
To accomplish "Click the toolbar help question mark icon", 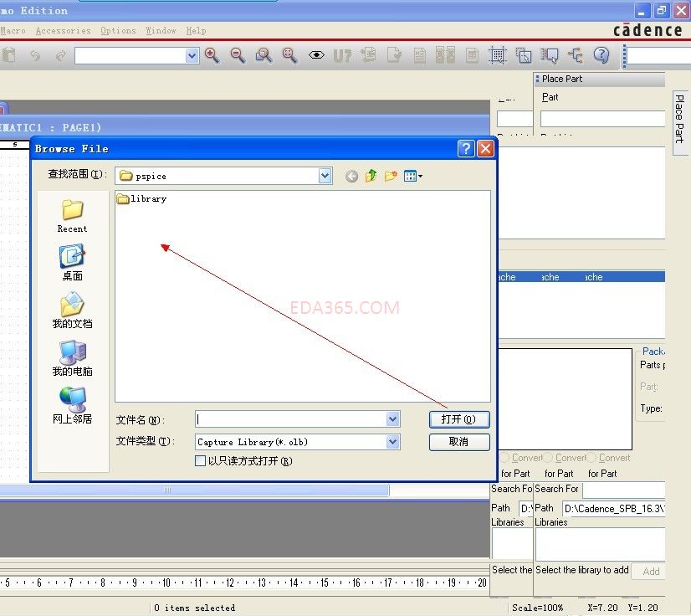I will click(x=601, y=55).
